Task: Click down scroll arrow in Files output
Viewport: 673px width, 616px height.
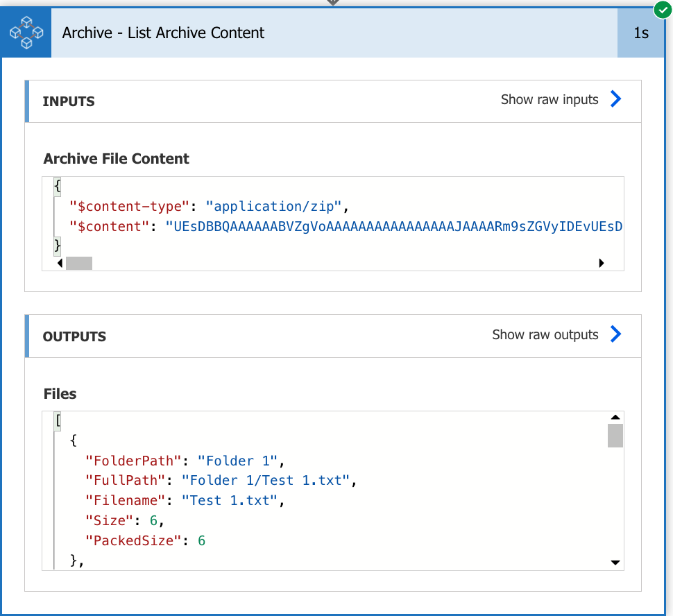Action: (x=615, y=563)
